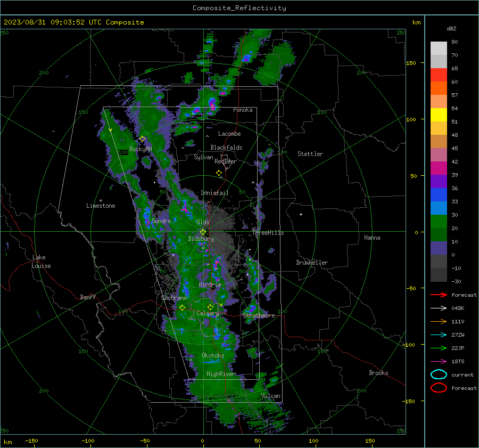This screenshot has width=479, height=448.
Task: Select the HighRiver label
Action: click(x=221, y=374)
